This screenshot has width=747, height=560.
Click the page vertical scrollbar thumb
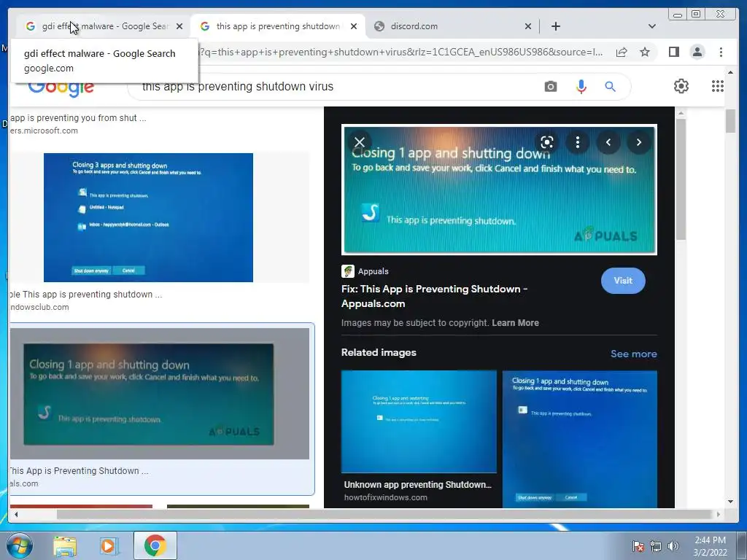pos(730,121)
